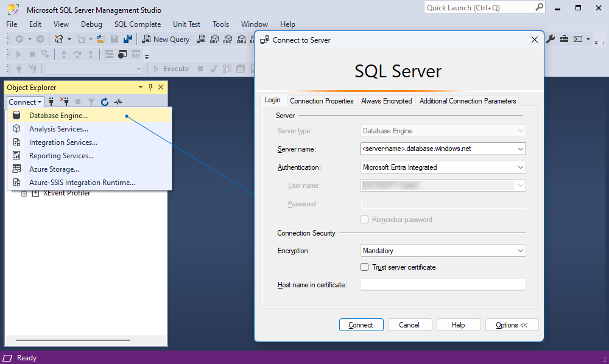Click the Parse checkmark icon
The image size is (609, 364).
click(213, 69)
